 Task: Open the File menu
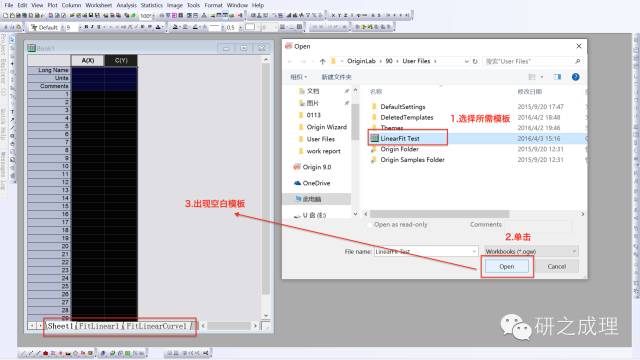click(9, 5)
